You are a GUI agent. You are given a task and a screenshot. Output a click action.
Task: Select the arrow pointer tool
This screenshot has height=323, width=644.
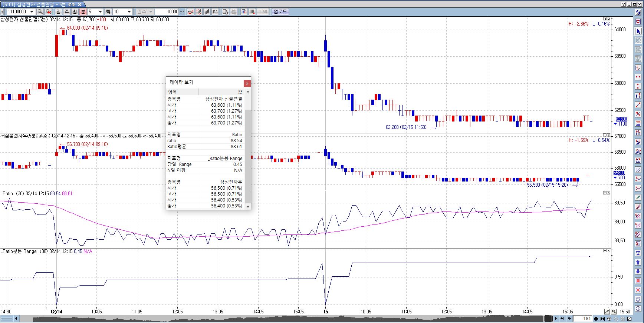(x=638, y=31)
